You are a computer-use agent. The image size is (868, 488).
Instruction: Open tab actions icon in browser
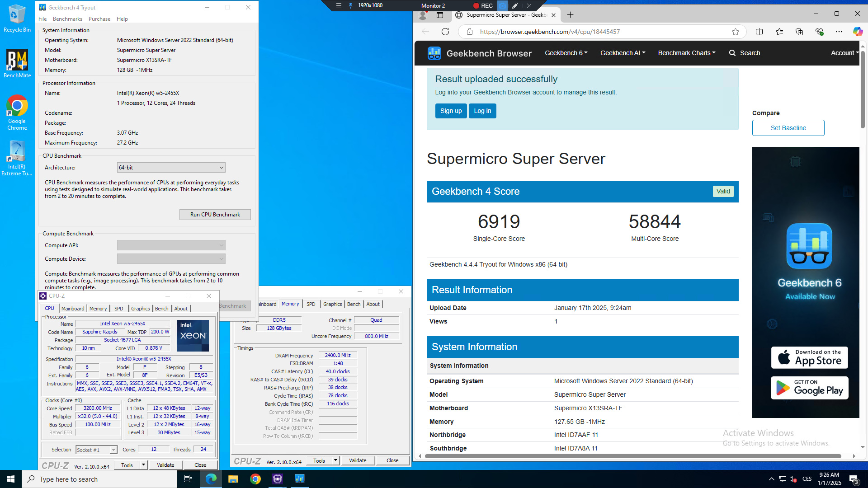[440, 15]
